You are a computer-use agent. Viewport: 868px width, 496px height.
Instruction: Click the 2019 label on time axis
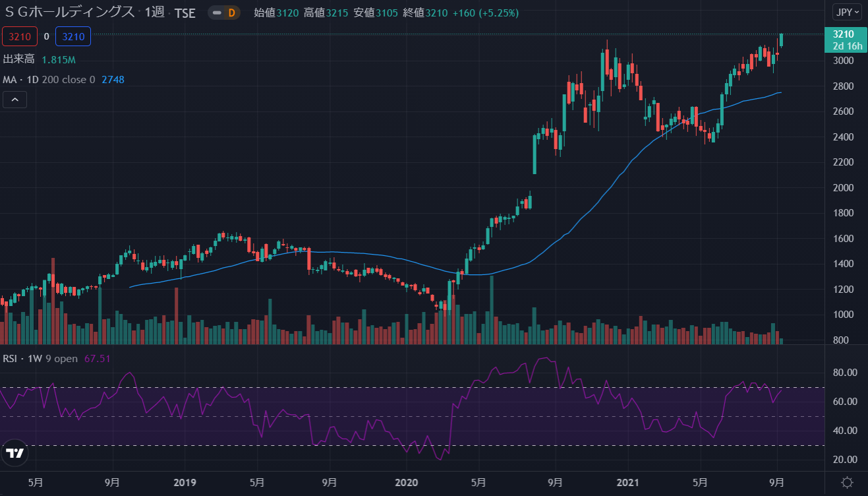(185, 482)
